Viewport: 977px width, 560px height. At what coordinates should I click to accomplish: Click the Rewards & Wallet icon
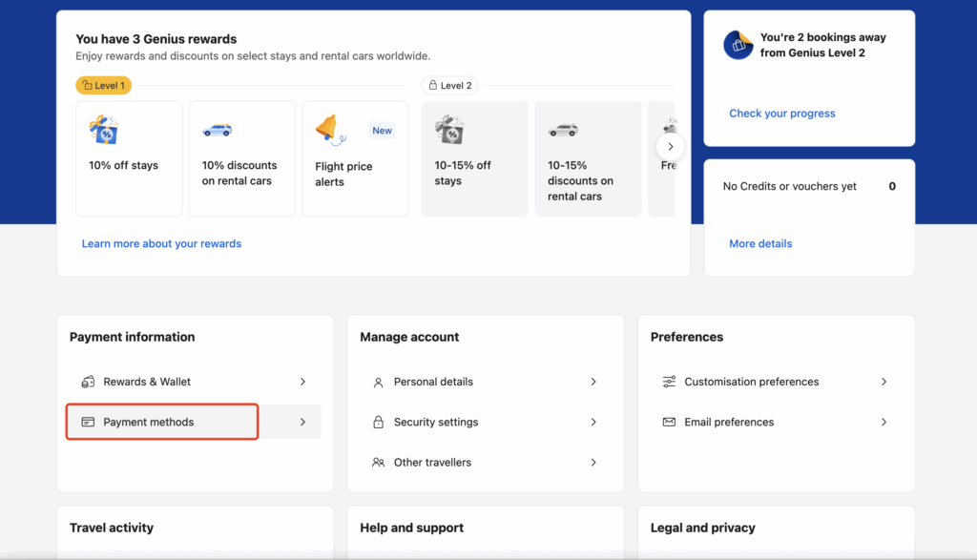point(88,382)
